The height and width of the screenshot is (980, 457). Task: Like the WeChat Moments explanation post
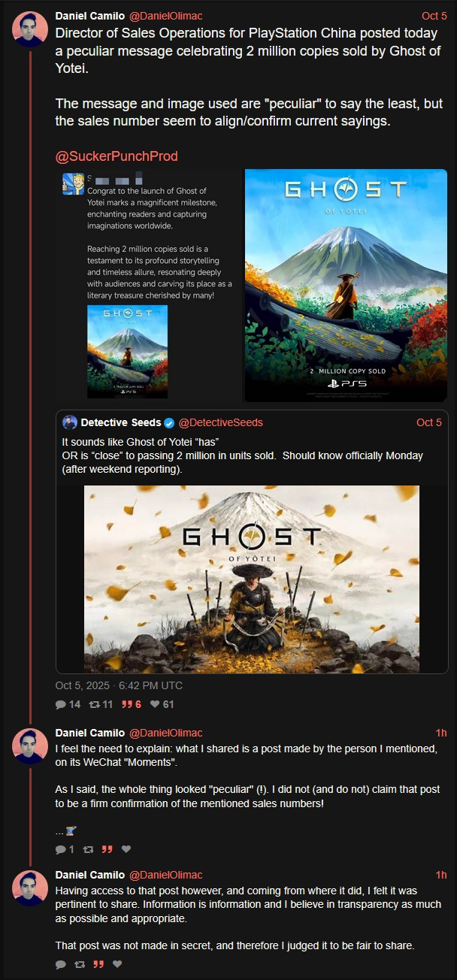click(126, 849)
